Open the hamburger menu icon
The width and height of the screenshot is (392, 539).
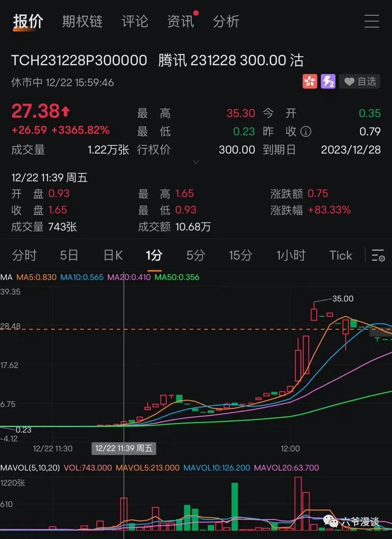coord(371,21)
